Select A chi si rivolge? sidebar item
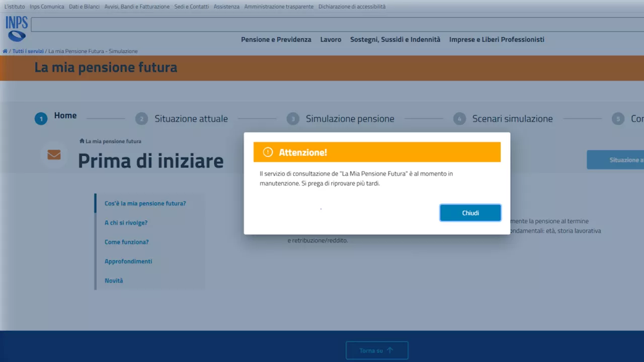The width and height of the screenshot is (644, 362). tap(126, 223)
